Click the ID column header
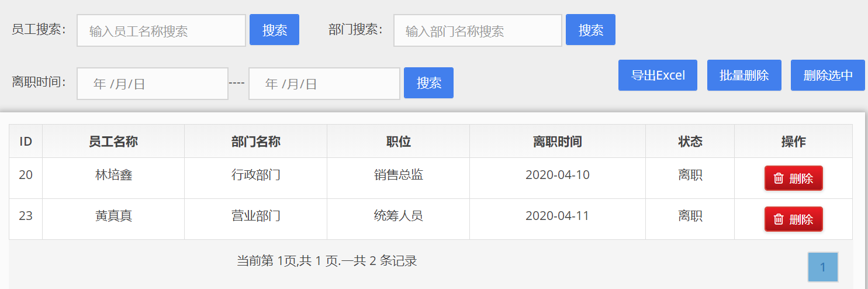Viewport: 868px width, 289px height. point(26,141)
